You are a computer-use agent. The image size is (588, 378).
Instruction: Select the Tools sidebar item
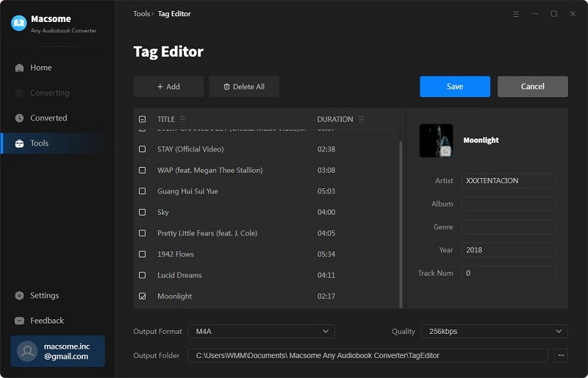coord(57,143)
